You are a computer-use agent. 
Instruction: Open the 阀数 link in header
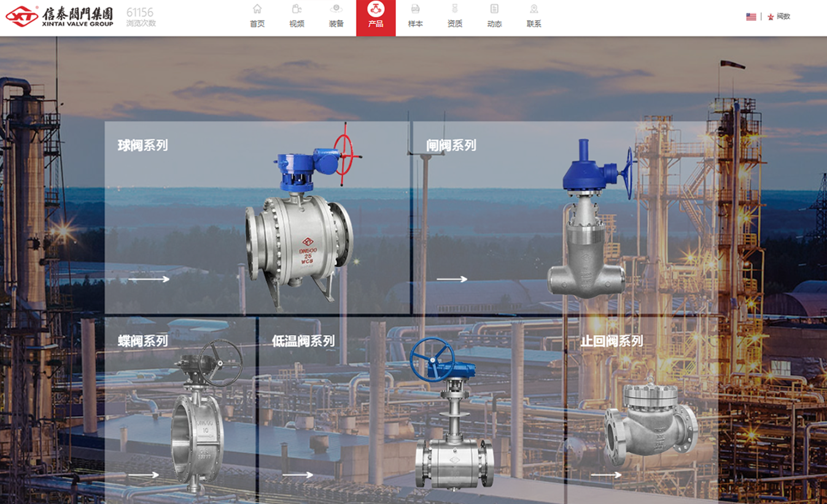click(x=783, y=17)
